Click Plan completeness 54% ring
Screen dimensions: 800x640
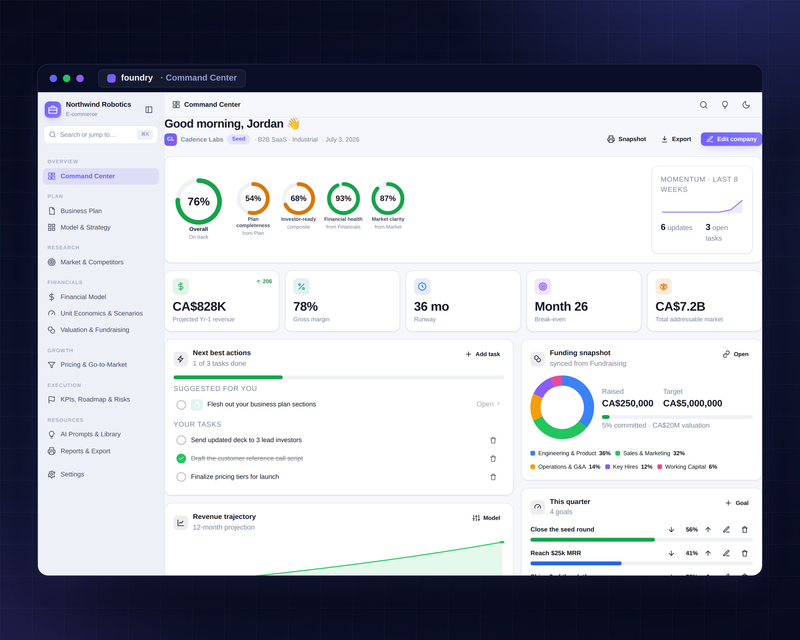pyautogui.click(x=253, y=199)
